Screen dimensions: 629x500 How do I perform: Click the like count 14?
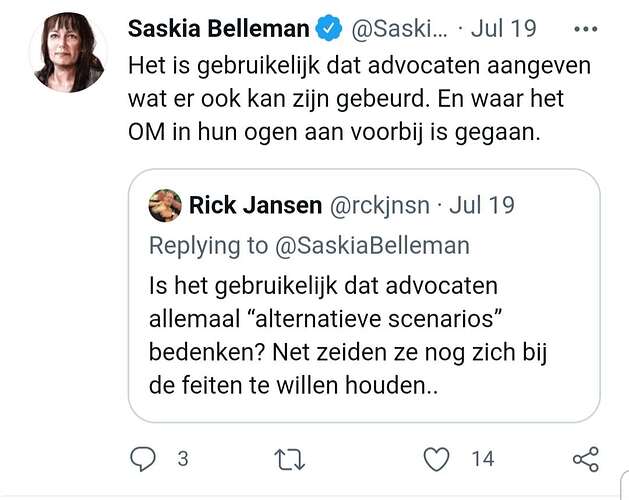coord(482,459)
